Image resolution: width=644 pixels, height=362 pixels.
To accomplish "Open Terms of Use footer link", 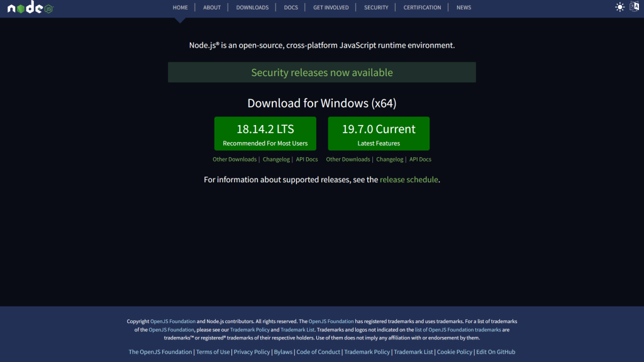I will click(x=213, y=352).
